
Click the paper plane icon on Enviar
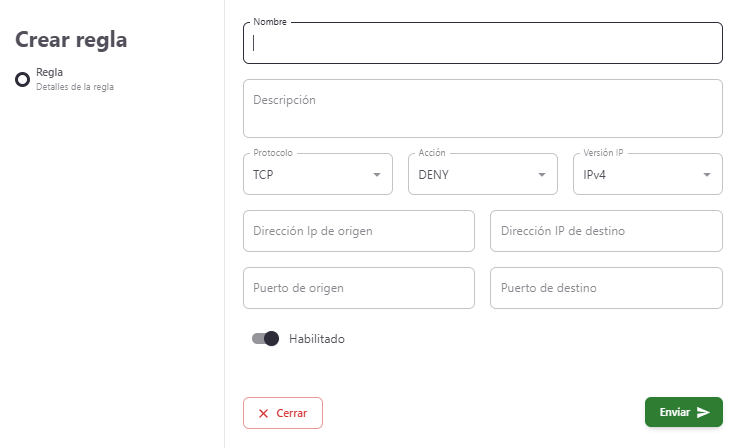click(704, 412)
